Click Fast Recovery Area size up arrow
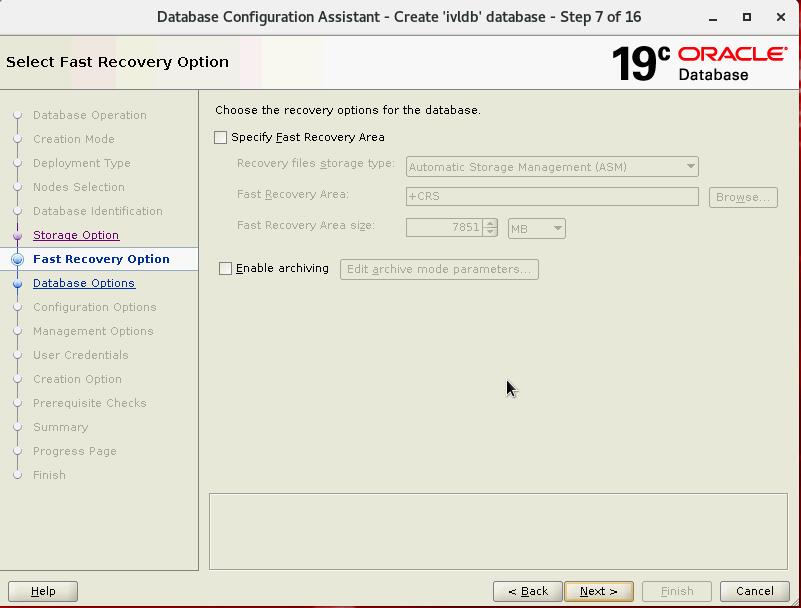 point(490,224)
